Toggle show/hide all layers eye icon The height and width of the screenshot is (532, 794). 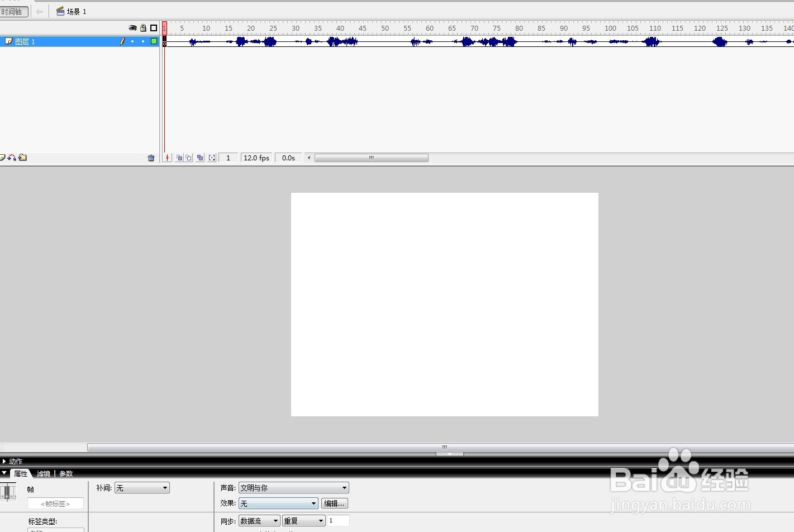132,28
